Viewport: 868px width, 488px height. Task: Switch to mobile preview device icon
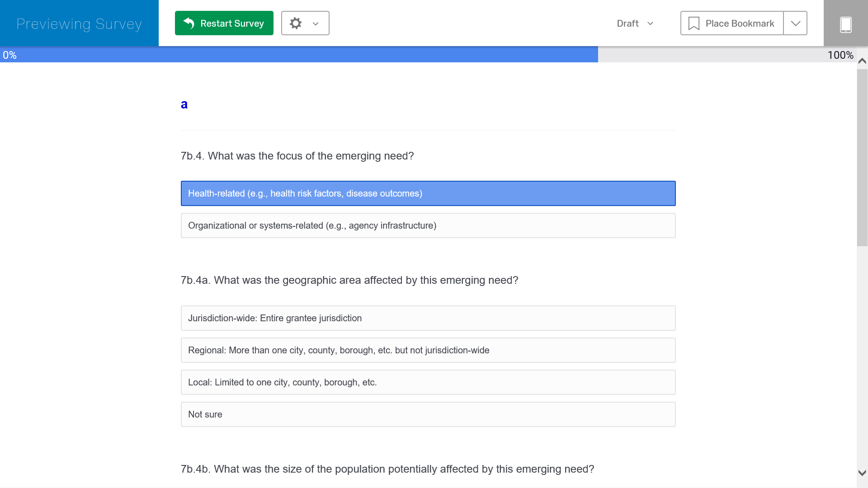click(845, 24)
